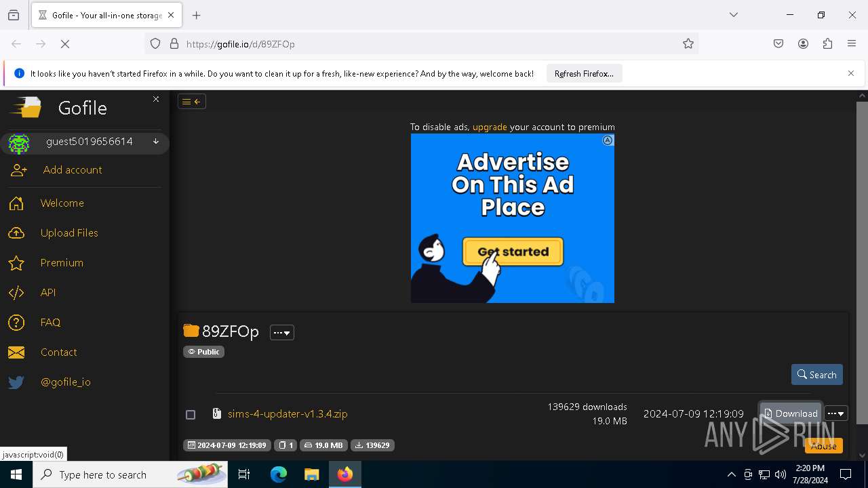Close the Gofile browser tab
This screenshot has height=488, width=868.
pos(171,15)
